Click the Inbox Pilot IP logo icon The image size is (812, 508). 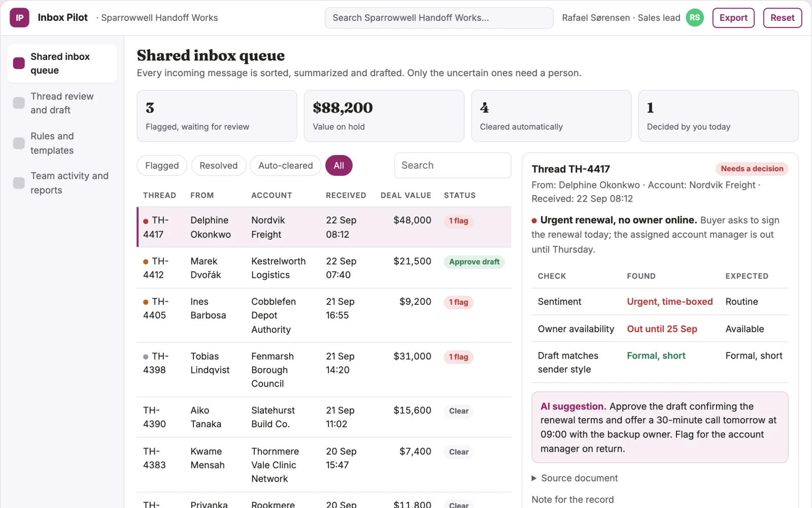click(19, 18)
